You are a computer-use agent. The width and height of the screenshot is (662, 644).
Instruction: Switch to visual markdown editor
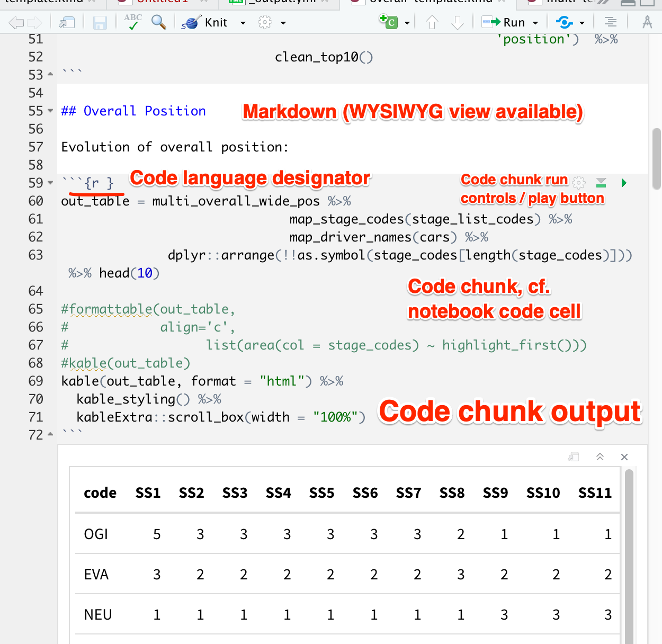647,22
